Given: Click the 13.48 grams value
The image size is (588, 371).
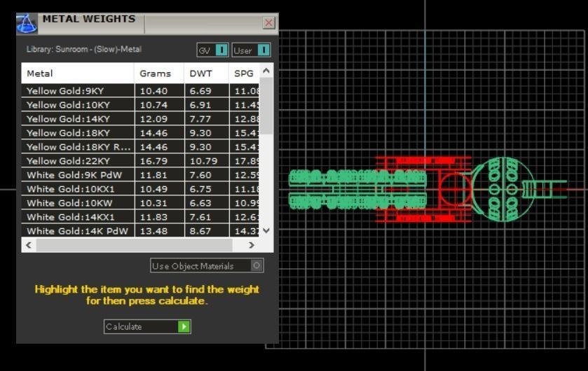Looking at the screenshot, I should (153, 231).
